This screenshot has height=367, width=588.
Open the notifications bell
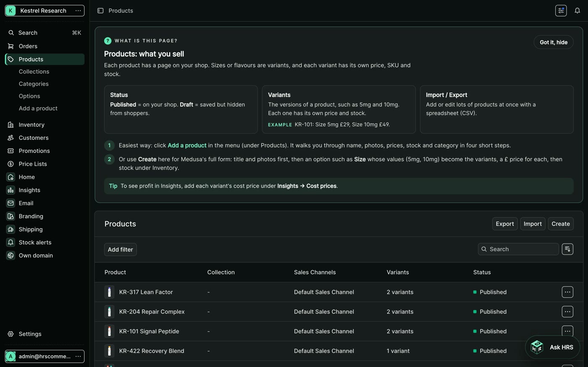click(x=577, y=10)
